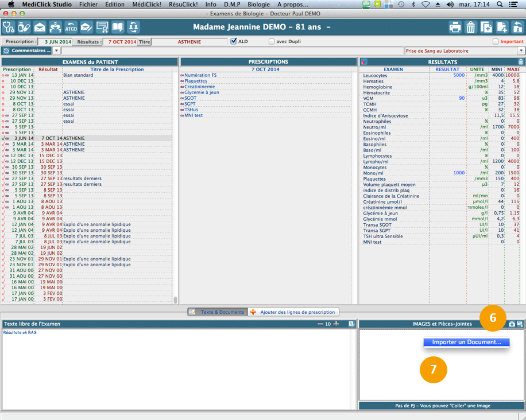Enable the 'avec Dupli' checkbox
This screenshot has width=526, height=420.
point(272,41)
